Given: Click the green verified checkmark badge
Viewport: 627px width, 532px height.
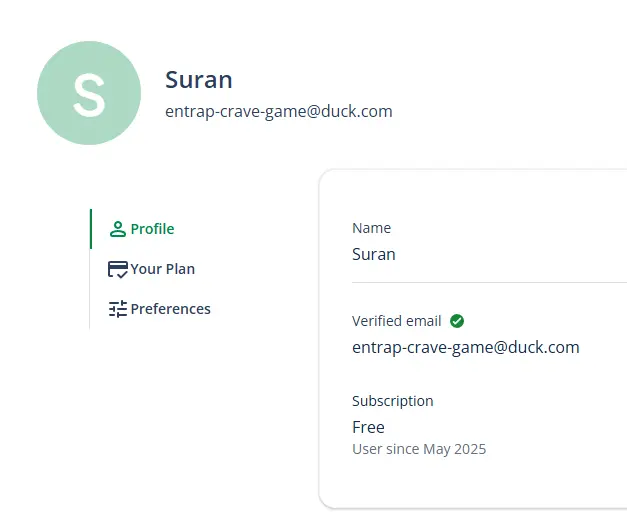Looking at the screenshot, I should pos(457,321).
